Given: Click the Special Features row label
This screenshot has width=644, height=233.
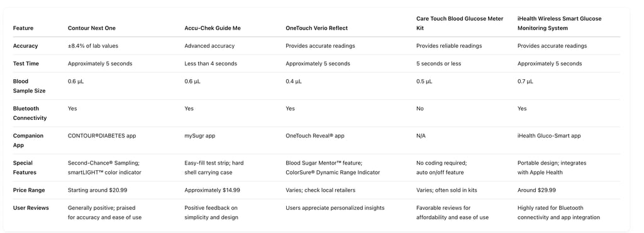Looking at the screenshot, I should [25, 168].
